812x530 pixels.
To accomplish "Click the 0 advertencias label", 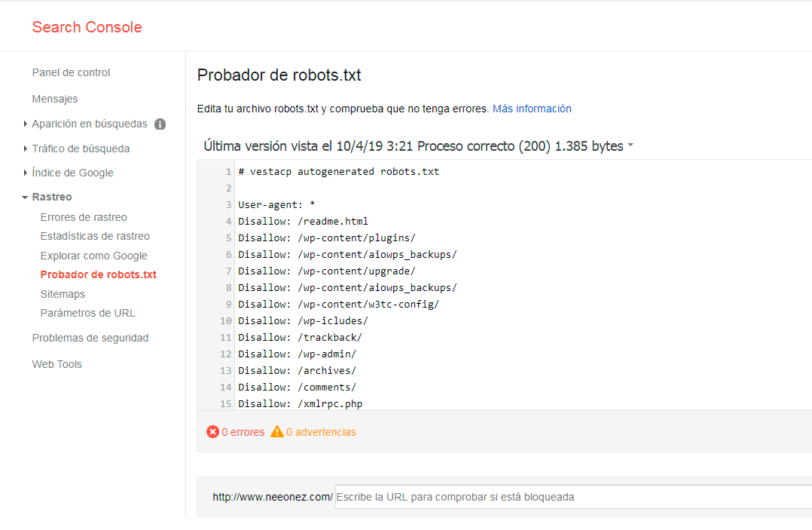I will point(321,432).
